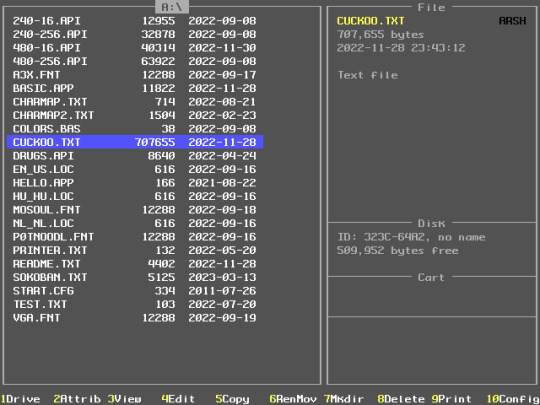Click date 2022-02-23 of CHARMAP2.TXT

[222, 115]
